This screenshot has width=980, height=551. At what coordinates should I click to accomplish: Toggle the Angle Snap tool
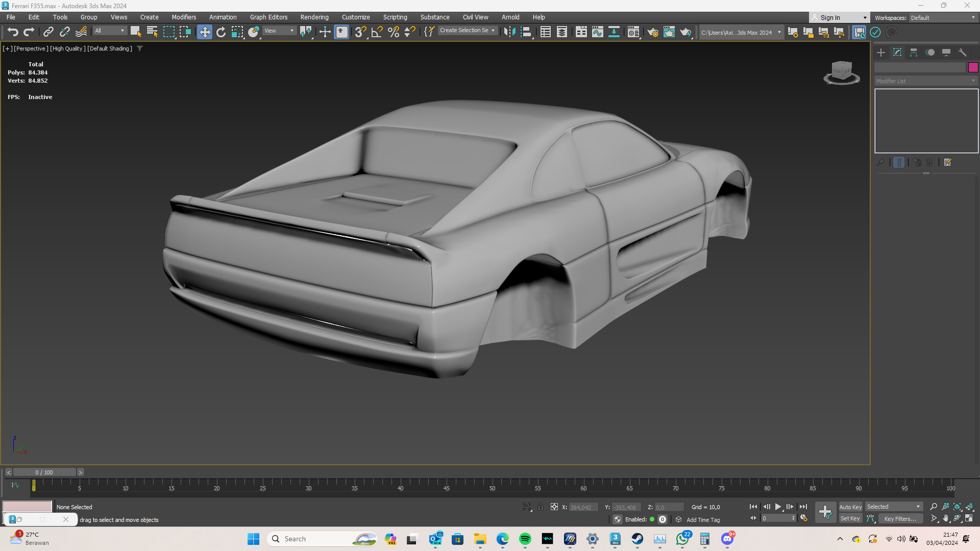tap(377, 32)
